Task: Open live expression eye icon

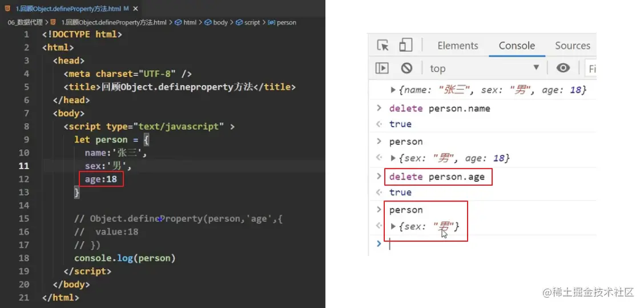Action: [x=563, y=68]
